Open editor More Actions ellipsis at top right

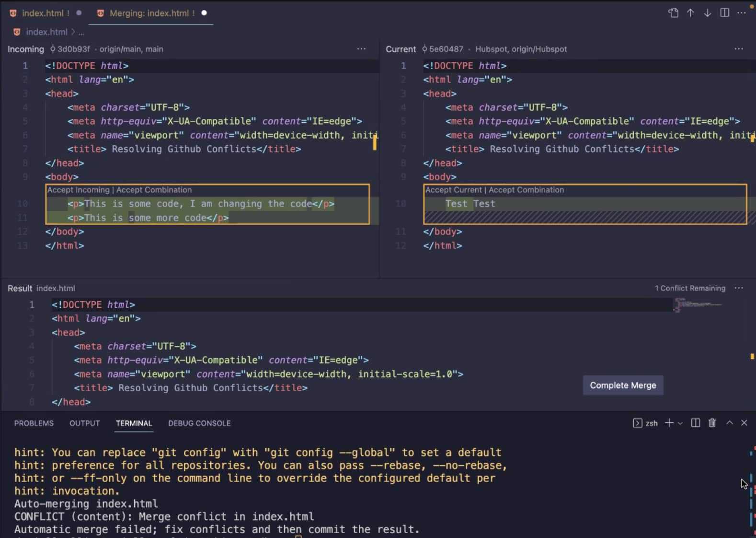coord(742,13)
